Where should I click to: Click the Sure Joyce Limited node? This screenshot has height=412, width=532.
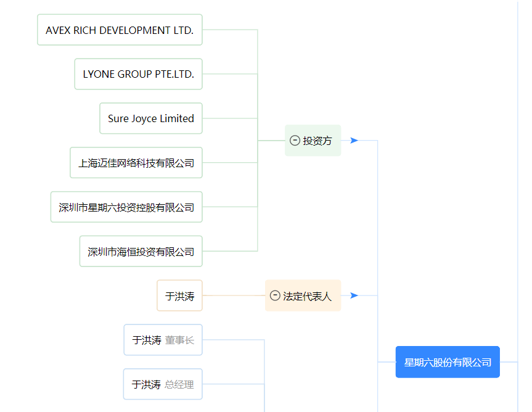click(151, 118)
